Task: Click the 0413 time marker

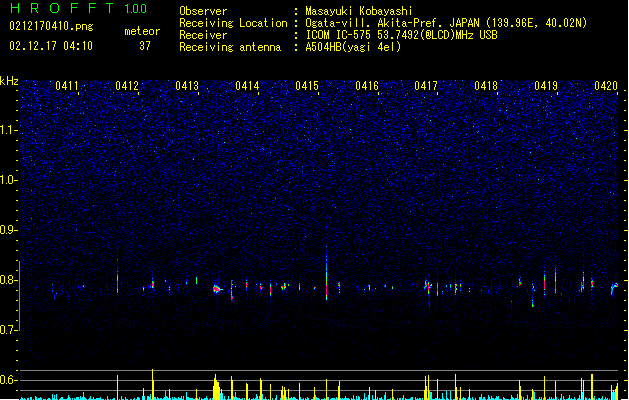Action: tap(187, 86)
